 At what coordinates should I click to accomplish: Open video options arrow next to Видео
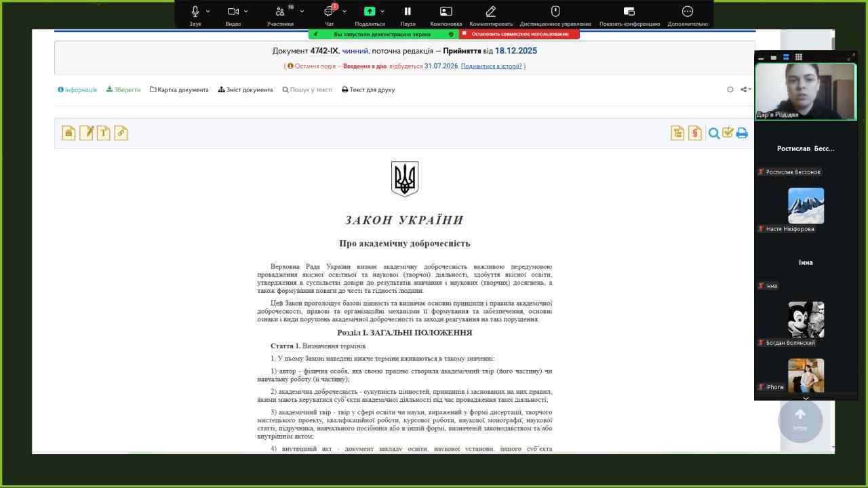click(x=246, y=12)
